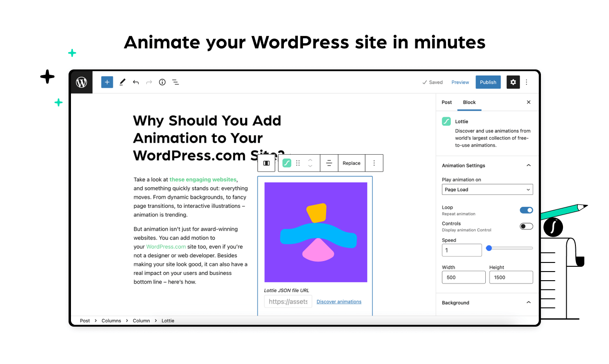
Task: Click the Speed slider handle
Action: click(489, 248)
